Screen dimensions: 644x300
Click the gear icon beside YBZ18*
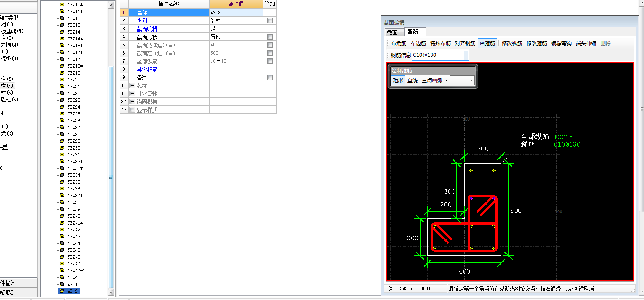click(x=62, y=66)
